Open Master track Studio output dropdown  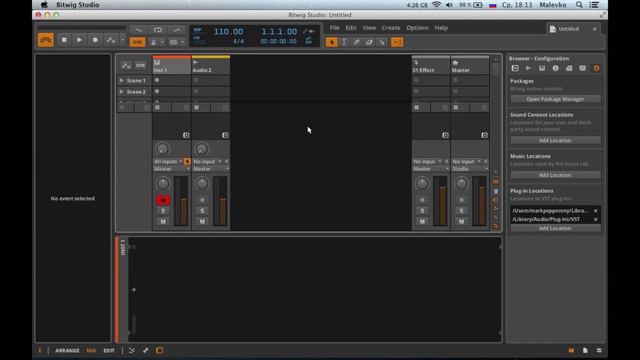470,169
